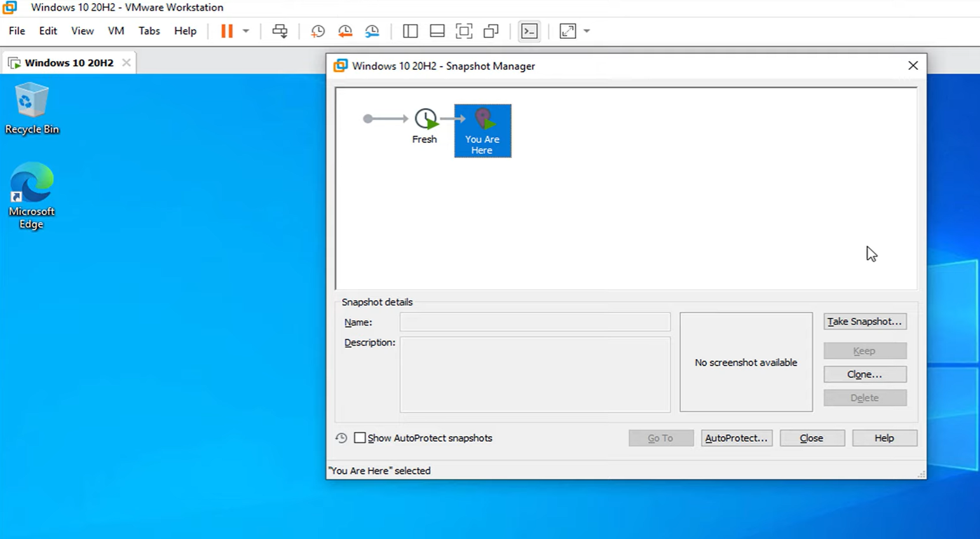Click the Revert to Snapshot toolbar icon

[x=345, y=31]
